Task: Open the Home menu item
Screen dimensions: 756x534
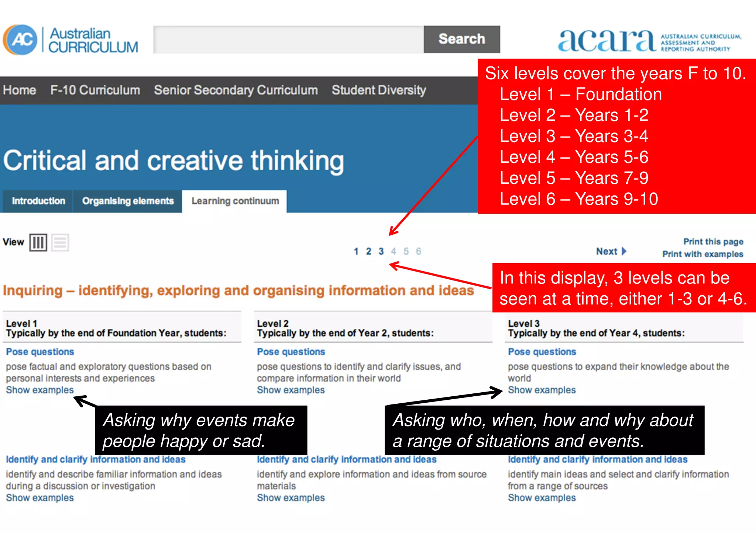Action: 20,90
